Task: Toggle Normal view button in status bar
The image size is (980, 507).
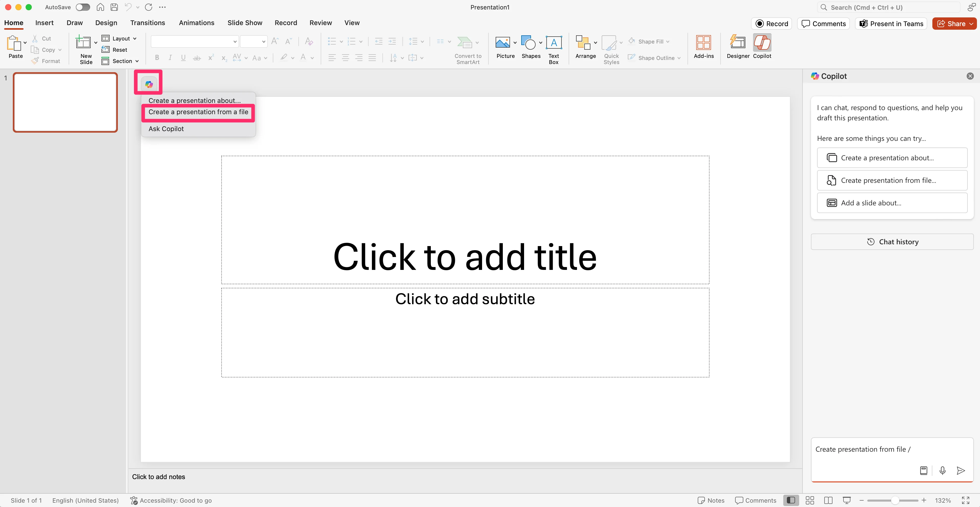Action: [791, 500]
